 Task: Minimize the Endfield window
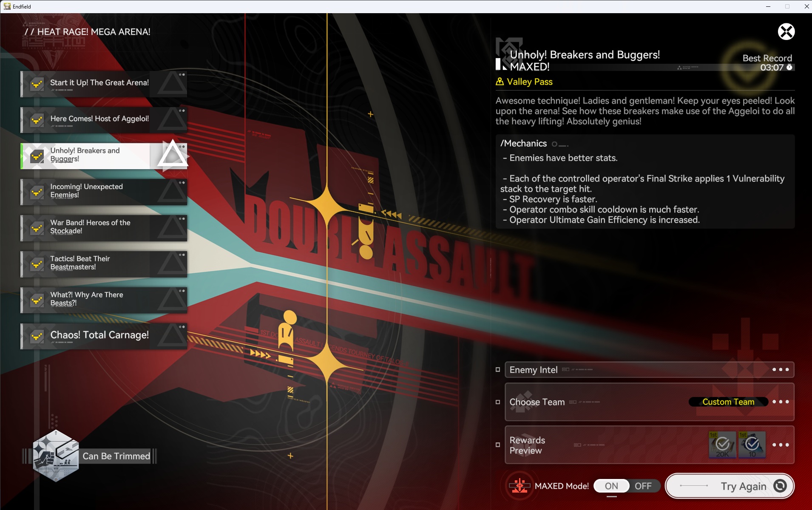[x=768, y=6]
